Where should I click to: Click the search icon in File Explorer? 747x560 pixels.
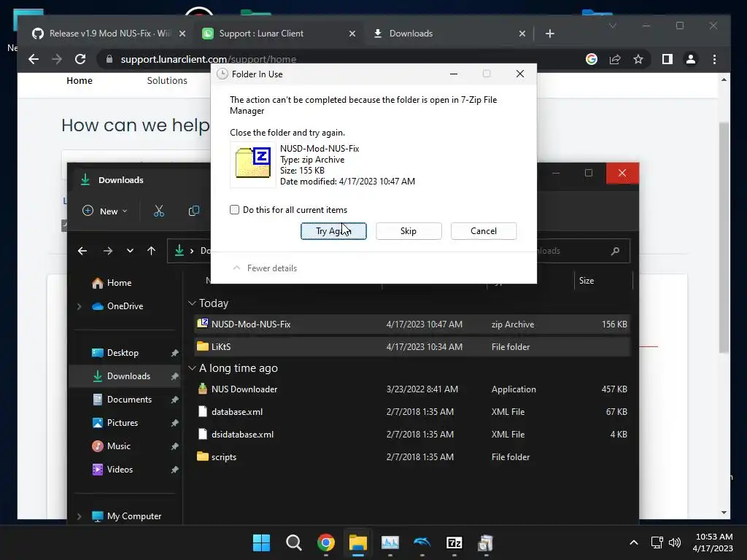(615, 251)
